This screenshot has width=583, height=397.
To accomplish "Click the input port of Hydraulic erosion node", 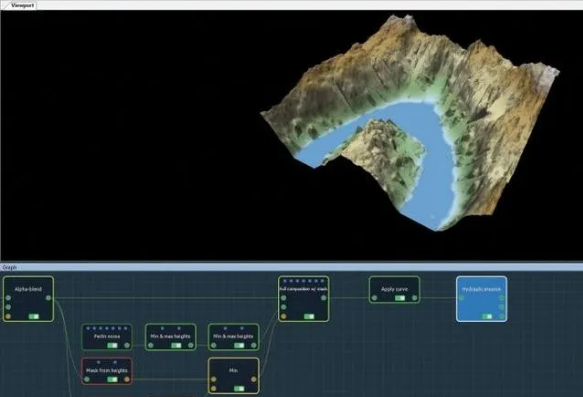I will [x=462, y=298].
